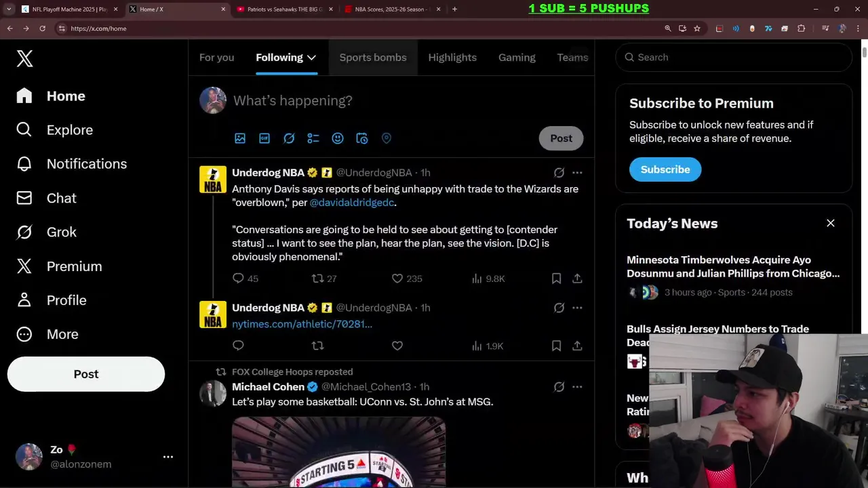Reply to the Anthony Davis post

tap(238, 279)
